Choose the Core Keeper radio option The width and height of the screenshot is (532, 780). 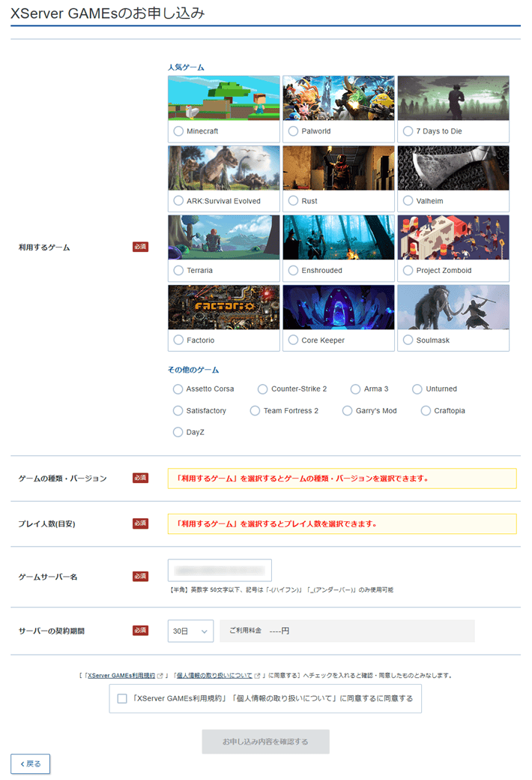point(293,340)
